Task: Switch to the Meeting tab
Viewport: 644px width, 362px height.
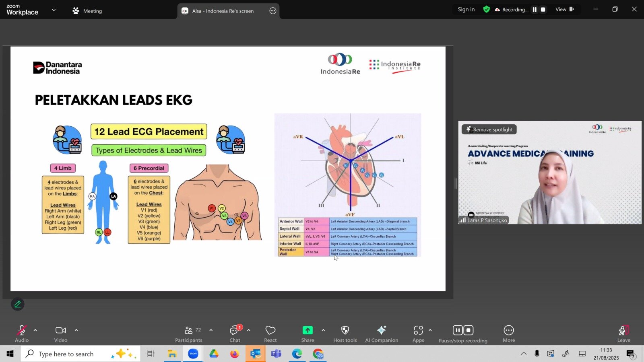Action: pos(87,11)
